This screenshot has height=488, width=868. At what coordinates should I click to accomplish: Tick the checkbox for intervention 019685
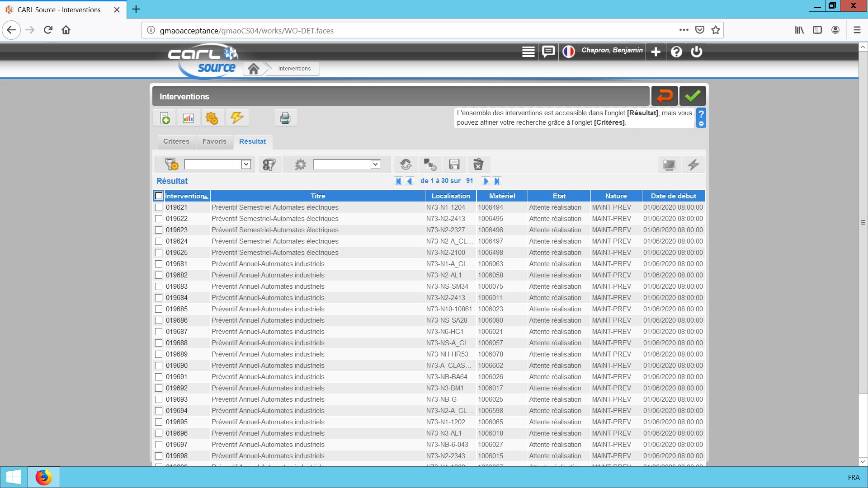click(x=159, y=309)
